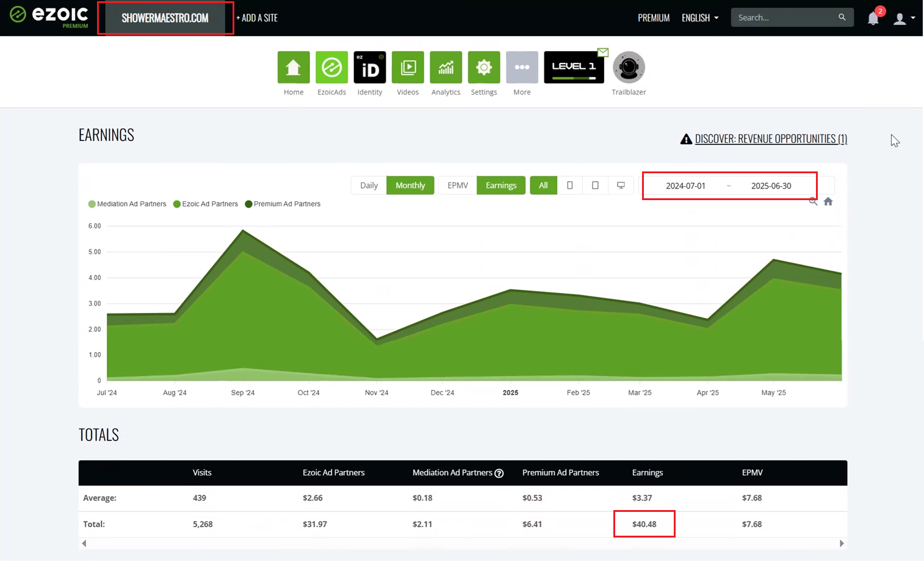The image size is (924, 579).
Task: Open the More options icon
Action: [522, 67]
